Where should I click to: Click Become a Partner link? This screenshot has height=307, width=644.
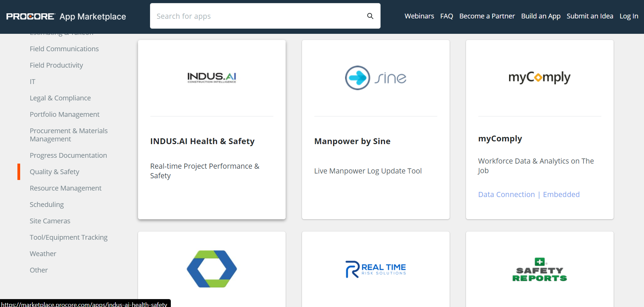click(x=487, y=16)
